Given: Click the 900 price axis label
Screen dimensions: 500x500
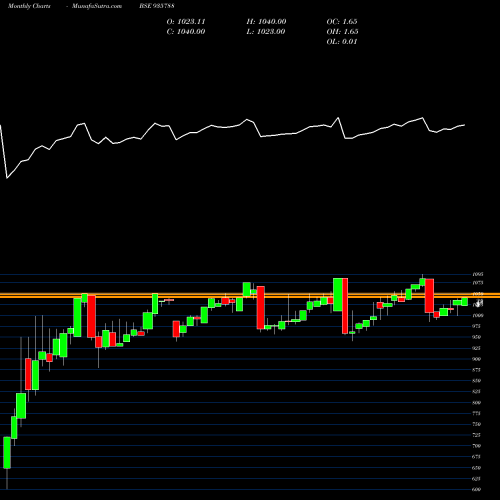Looking at the screenshot, I should click(x=477, y=359).
